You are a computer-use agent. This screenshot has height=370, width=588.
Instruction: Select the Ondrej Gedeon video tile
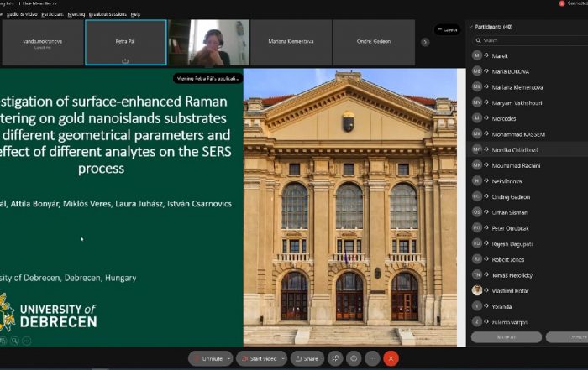point(374,42)
